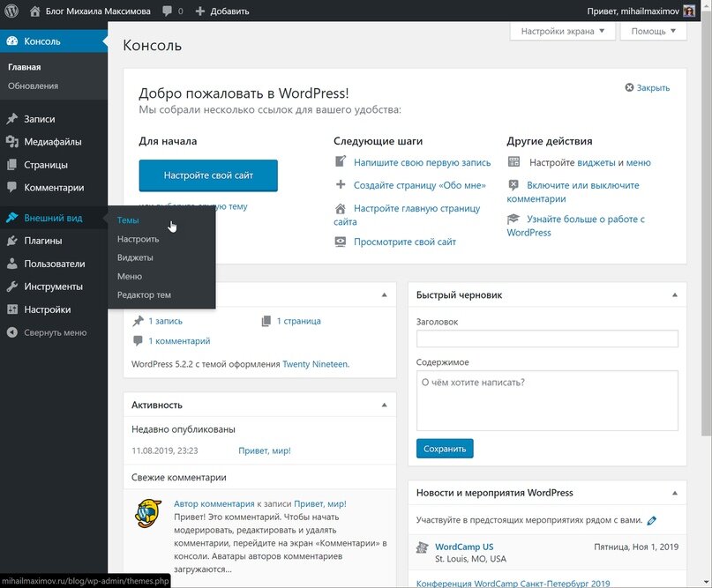712x588 pixels.
Task: Click the Включите или выключите комментарии link
Action: point(573,192)
